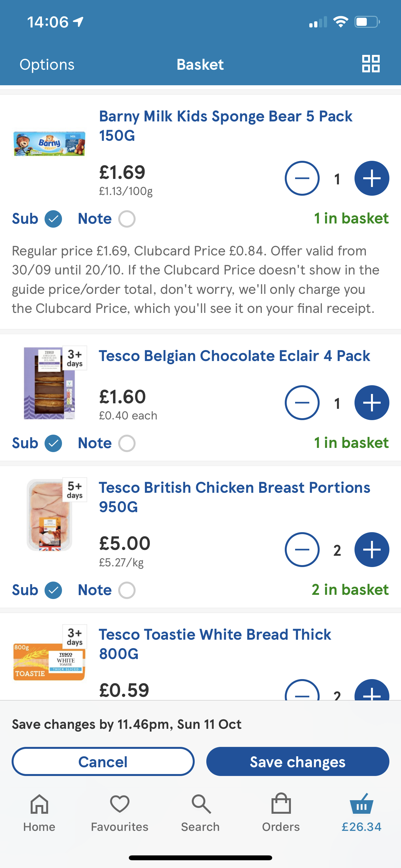401x868 pixels.
Task: Open the Options menu
Action: pyautogui.click(x=47, y=64)
